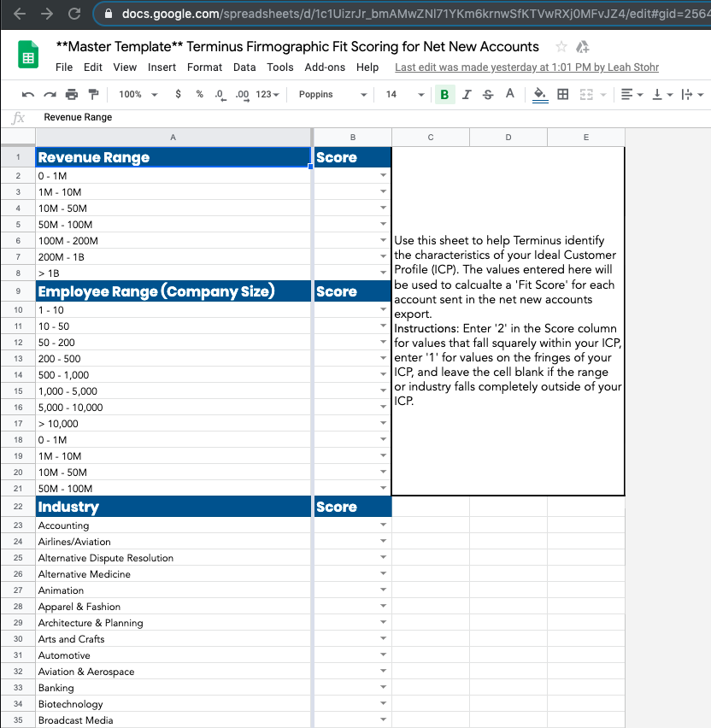Open the last edit history link
Screen dimensions: 711x728
coord(526,68)
